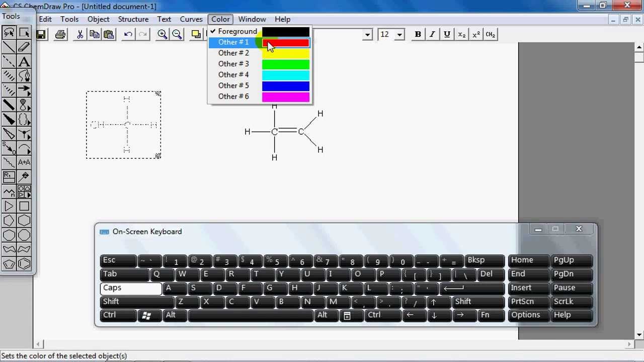Toggle Bold text formatting
This screenshot has width=644, height=362.
pyautogui.click(x=418, y=34)
